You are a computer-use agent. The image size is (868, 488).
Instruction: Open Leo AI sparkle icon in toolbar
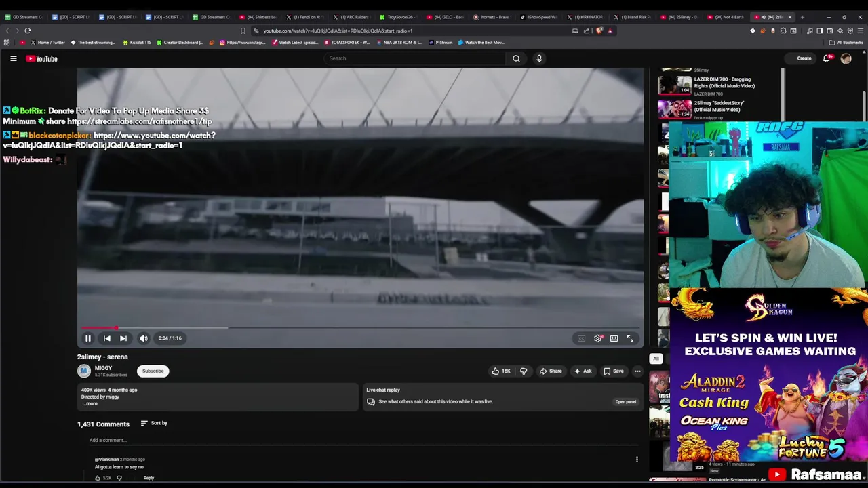[840, 30]
